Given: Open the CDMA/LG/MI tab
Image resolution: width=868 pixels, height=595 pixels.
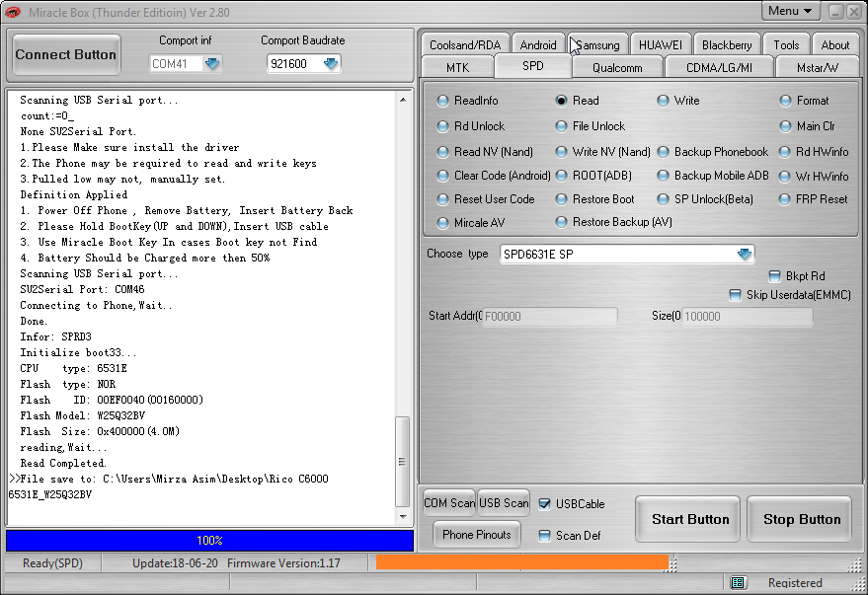Looking at the screenshot, I should tap(719, 67).
